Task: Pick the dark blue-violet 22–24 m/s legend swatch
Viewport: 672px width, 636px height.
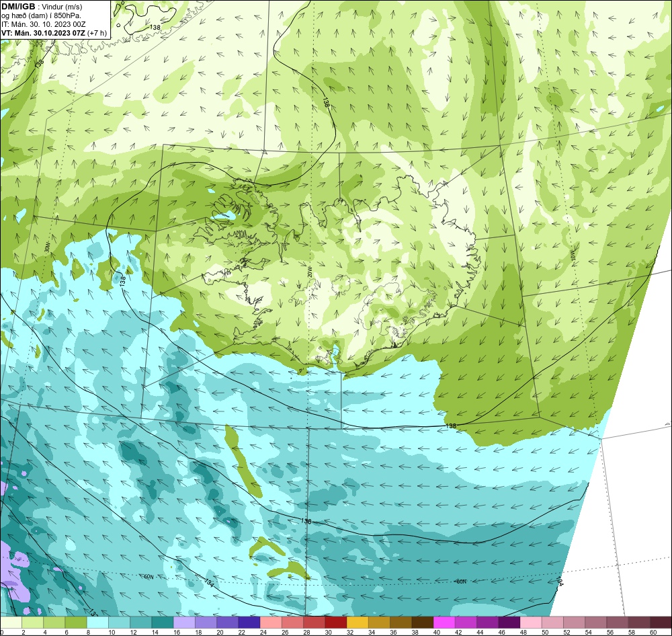Action: pyautogui.click(x=249, y=623)
